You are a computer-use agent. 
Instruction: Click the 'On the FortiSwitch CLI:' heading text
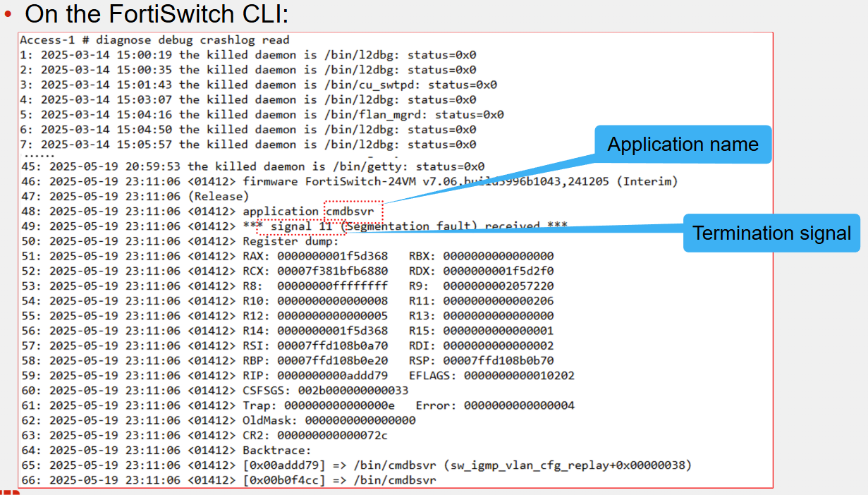157,13
